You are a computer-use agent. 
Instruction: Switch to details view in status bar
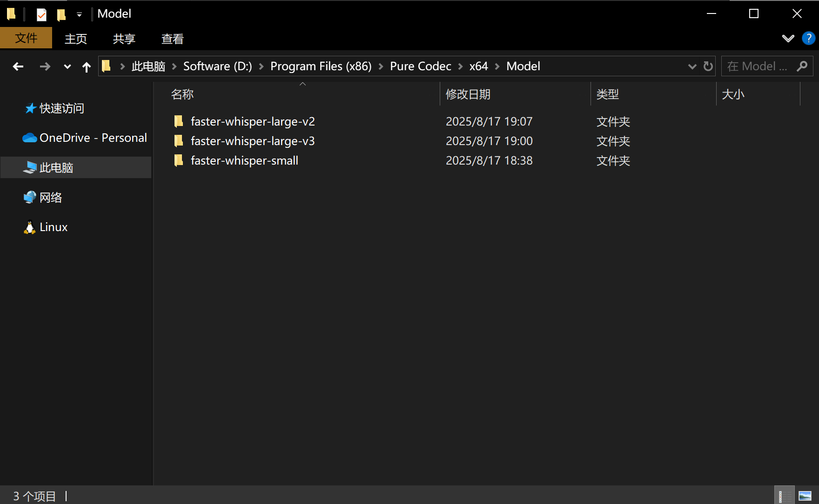click(x=785, y=496)
